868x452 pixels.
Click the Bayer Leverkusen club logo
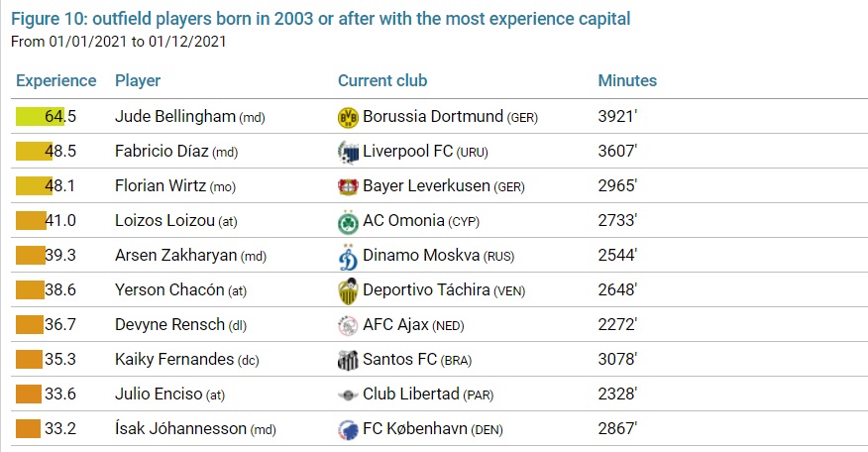point(348,185)
